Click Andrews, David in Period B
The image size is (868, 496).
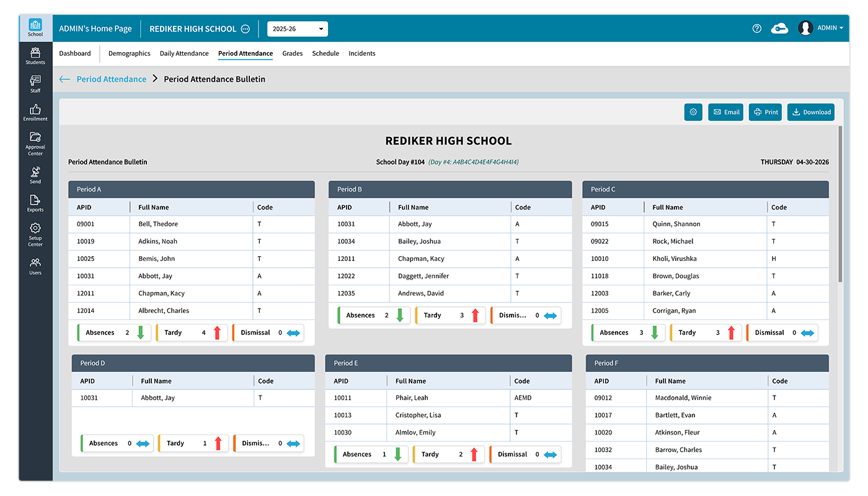coord(421,293)
